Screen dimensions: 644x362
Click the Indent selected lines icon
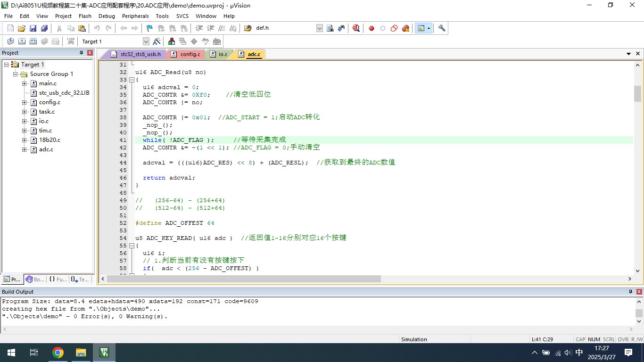pos(199,28)
